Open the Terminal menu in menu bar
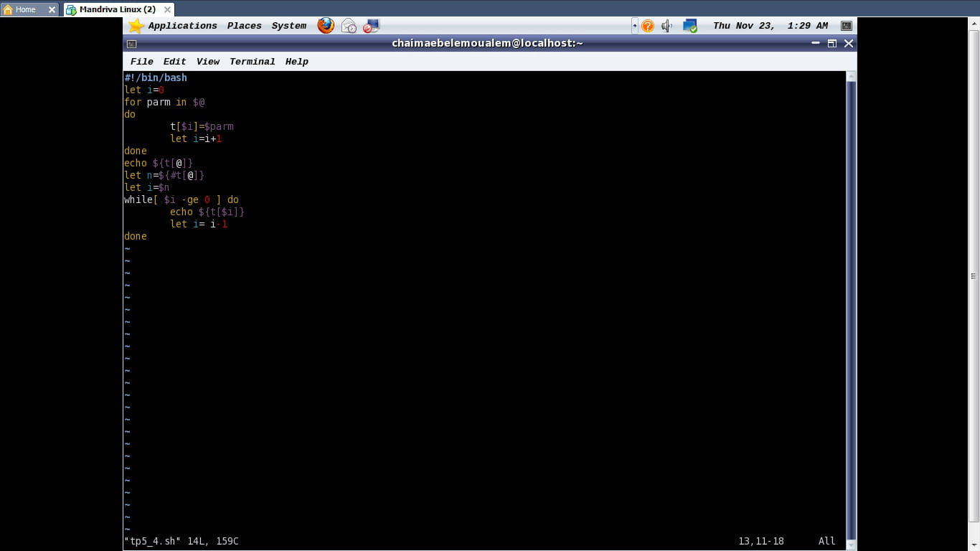The height and width of the screenshot is (551, 980). pos(252,62)
